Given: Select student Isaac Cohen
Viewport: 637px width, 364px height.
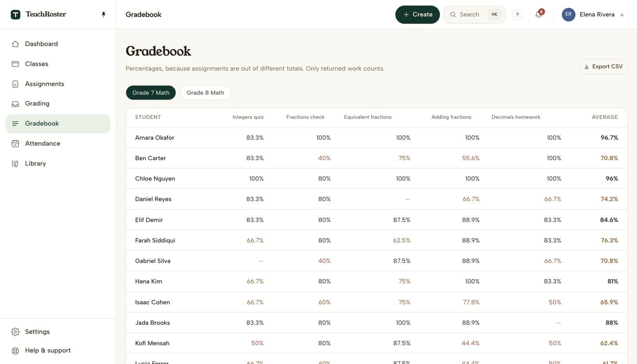Looking at the screenshot, I should [x=152, y=303].
